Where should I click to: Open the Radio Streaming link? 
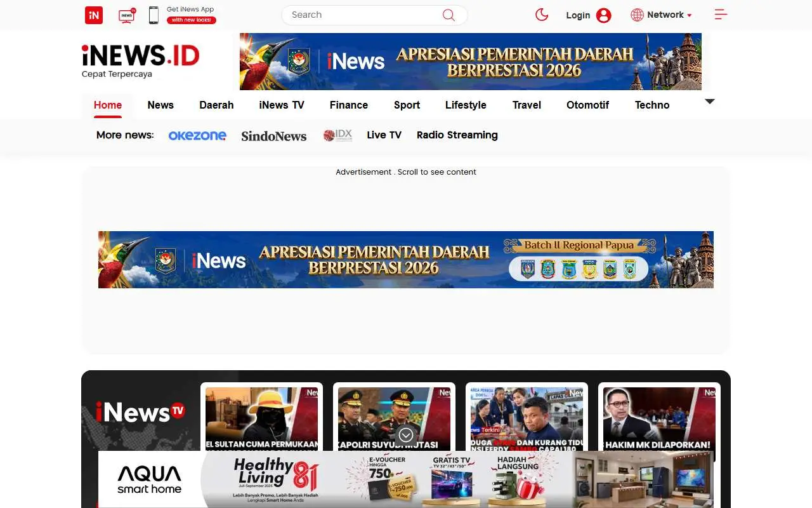tap(457, 135)
